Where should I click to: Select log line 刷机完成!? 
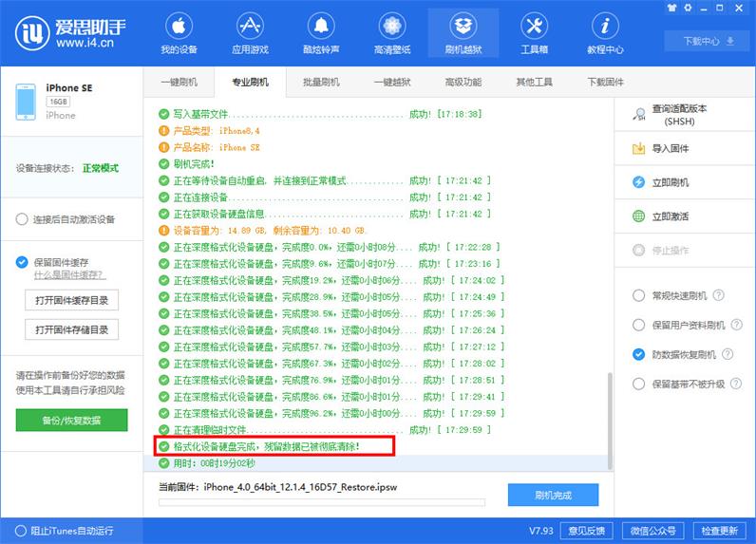point(186,164)
